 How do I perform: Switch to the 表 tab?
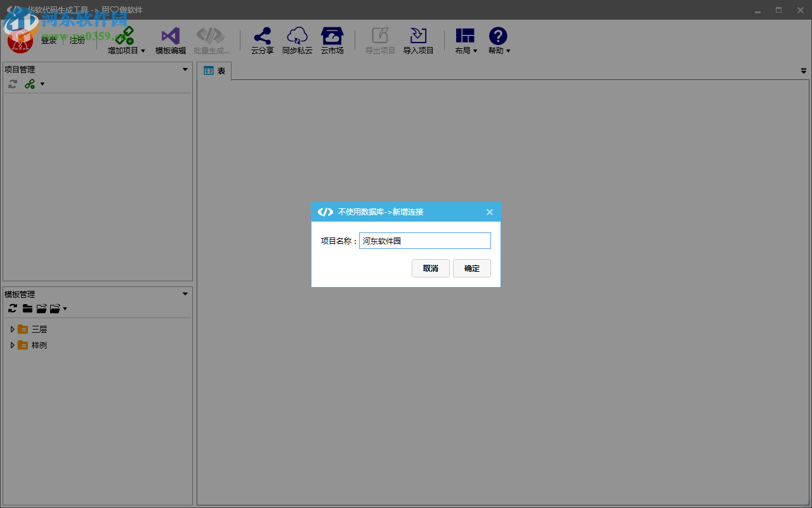coord(214,71)
